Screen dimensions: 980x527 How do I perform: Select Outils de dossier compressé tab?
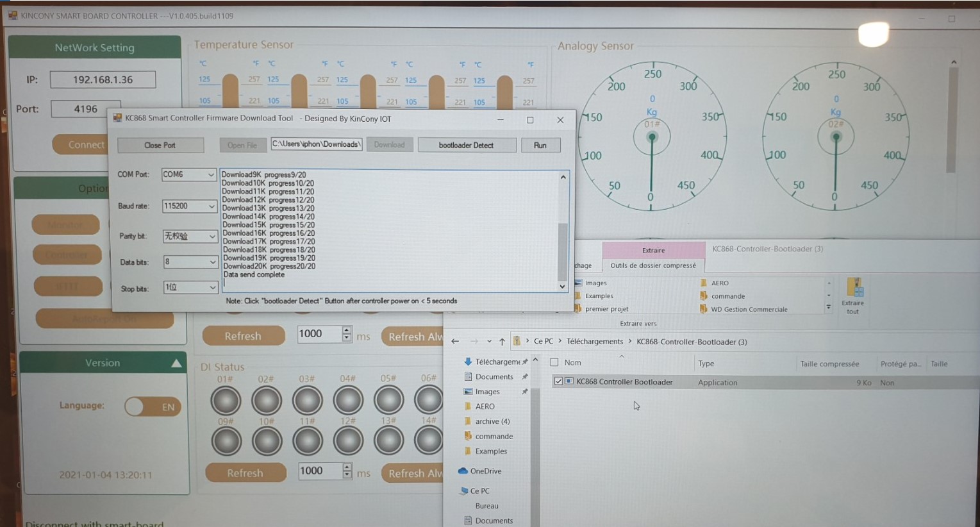pyautogui.click(x=652, y=265)
